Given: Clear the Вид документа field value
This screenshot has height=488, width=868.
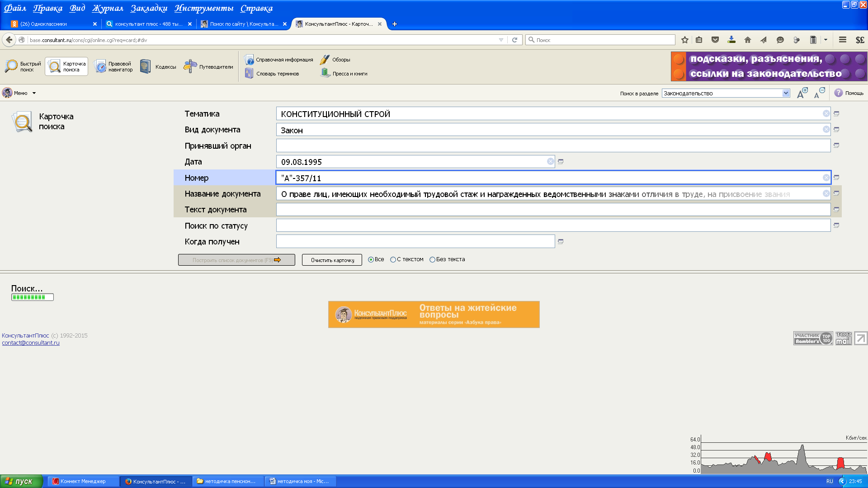Looking at the screenshot, I should point(826,130).
